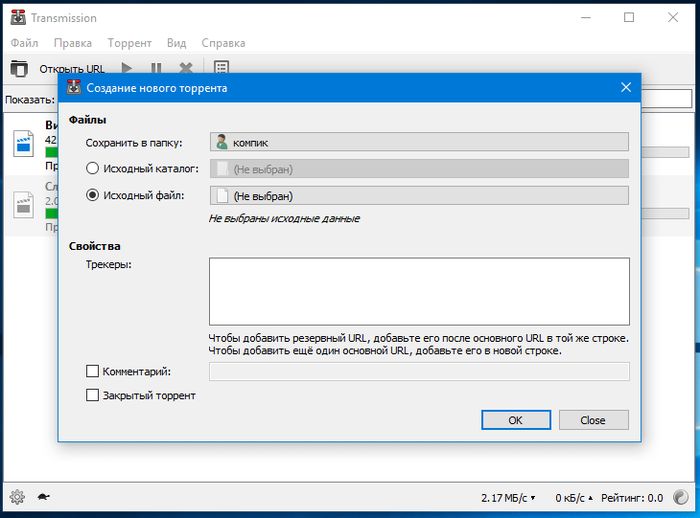Click the network status globe icon
Image resolution: width=700 pixels, height=518 pixels.
[x=682, y=496]
